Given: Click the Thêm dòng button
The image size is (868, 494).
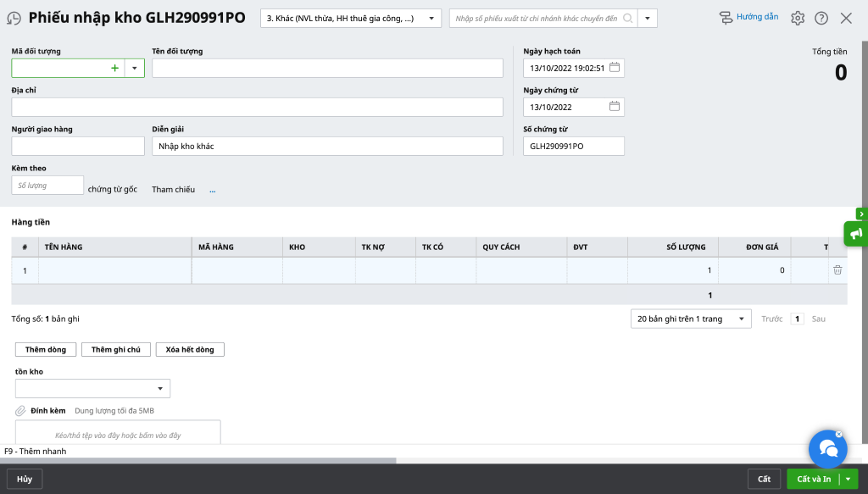Looking at the screenshot, I should (46, 350).
